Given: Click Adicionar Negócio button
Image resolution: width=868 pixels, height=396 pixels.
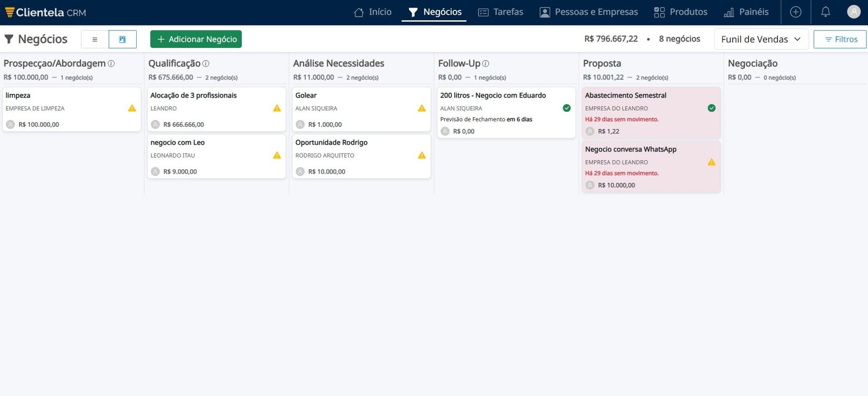Looking at the screenshot, I should click(x=196, y=39).
